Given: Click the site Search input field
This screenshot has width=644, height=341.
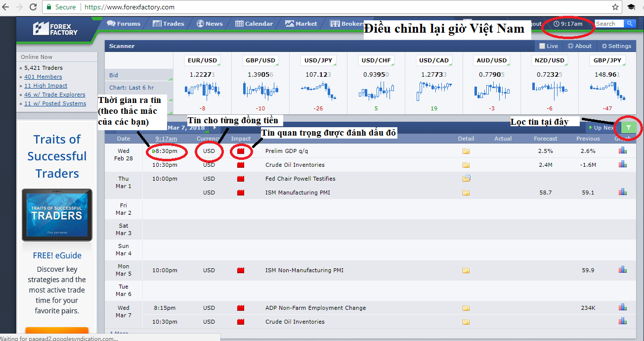Looking at the screenshot, I should point(608,24).
